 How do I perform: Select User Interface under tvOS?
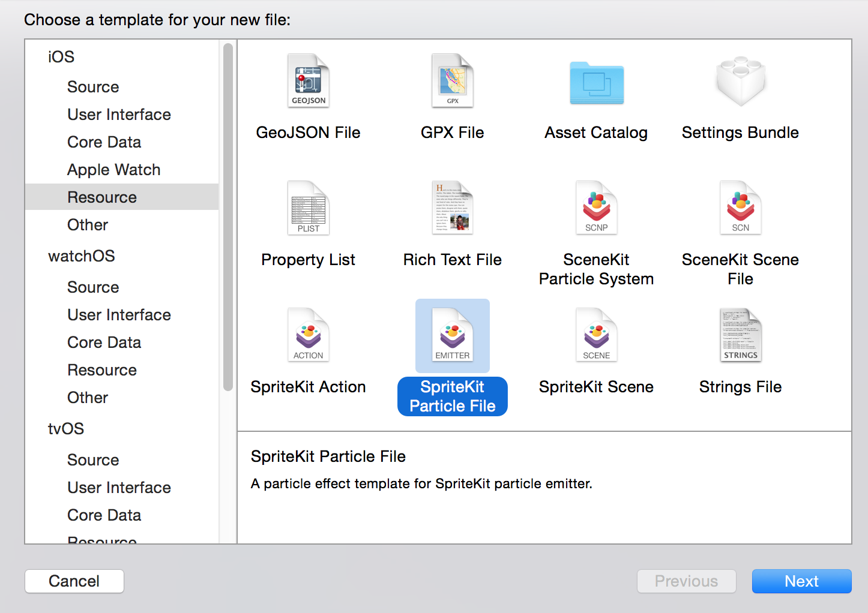tap(119, 488)
